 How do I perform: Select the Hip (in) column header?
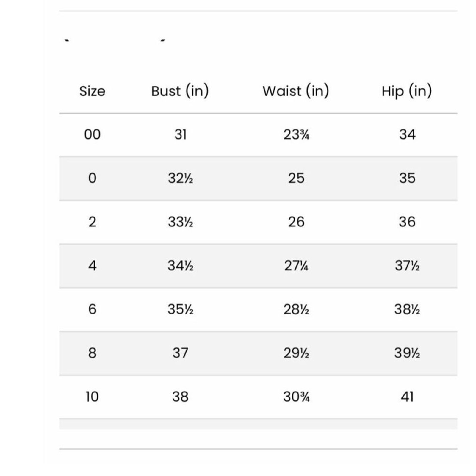tap(407, 91)
